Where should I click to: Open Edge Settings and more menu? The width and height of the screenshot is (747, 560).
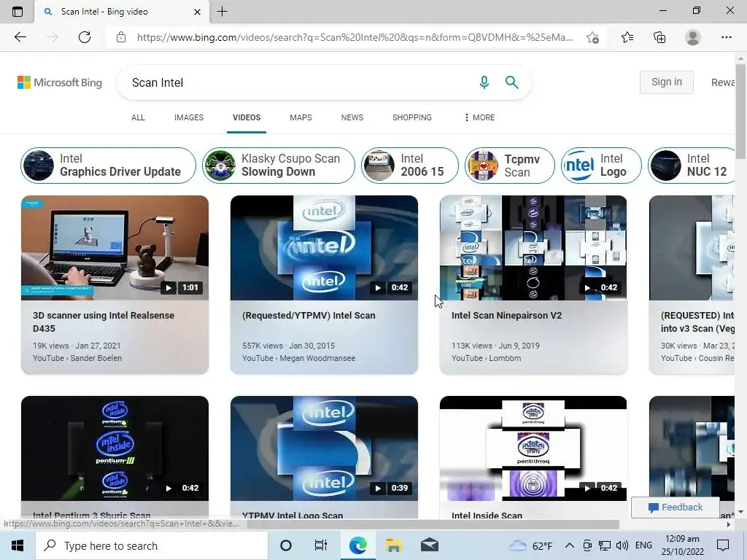coord(726,37)
